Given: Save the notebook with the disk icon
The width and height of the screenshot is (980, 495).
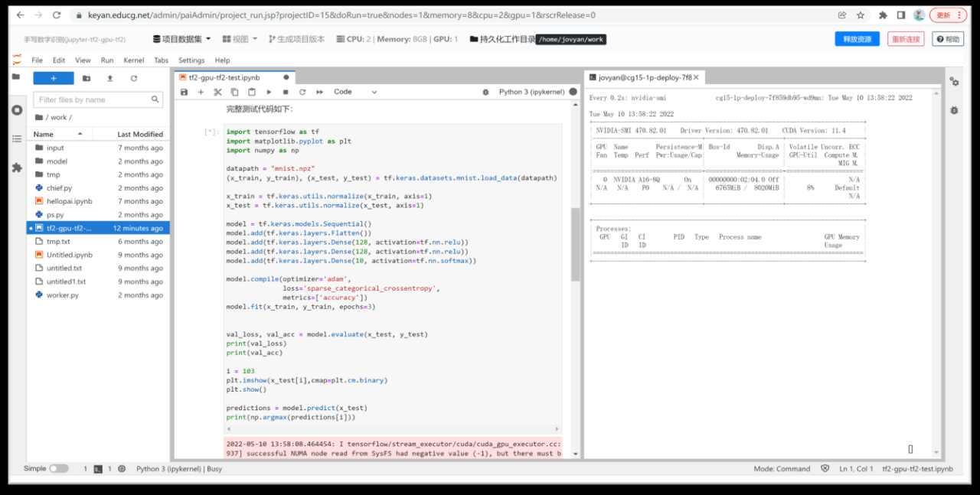Looking at the screenshot, I should point(185,92).
